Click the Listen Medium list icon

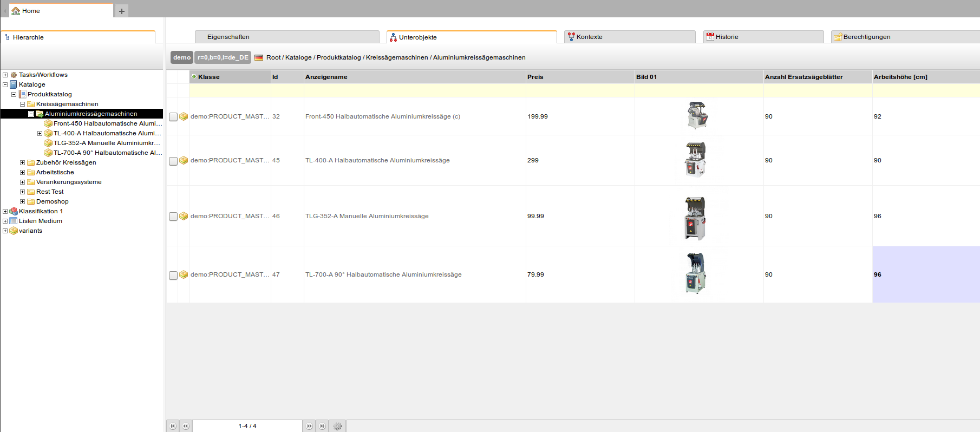(14, 221)
